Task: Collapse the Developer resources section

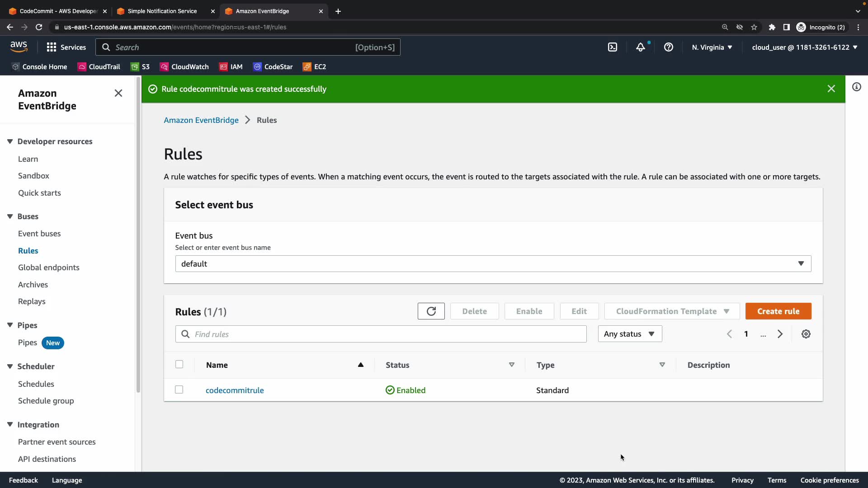Action: click(x=10, y=141)
